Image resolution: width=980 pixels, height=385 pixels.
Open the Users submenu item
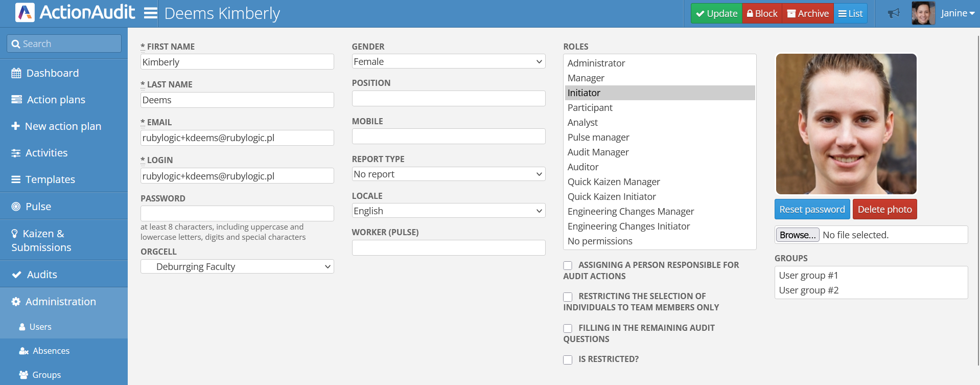40,327
